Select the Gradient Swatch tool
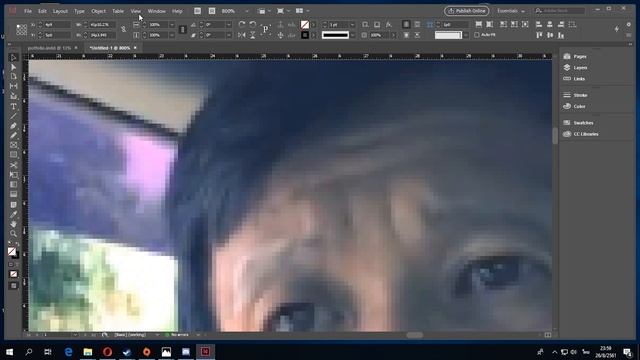The width and height of the screenshot is (640, 360). pyautogui.click(x=13, y=184)
